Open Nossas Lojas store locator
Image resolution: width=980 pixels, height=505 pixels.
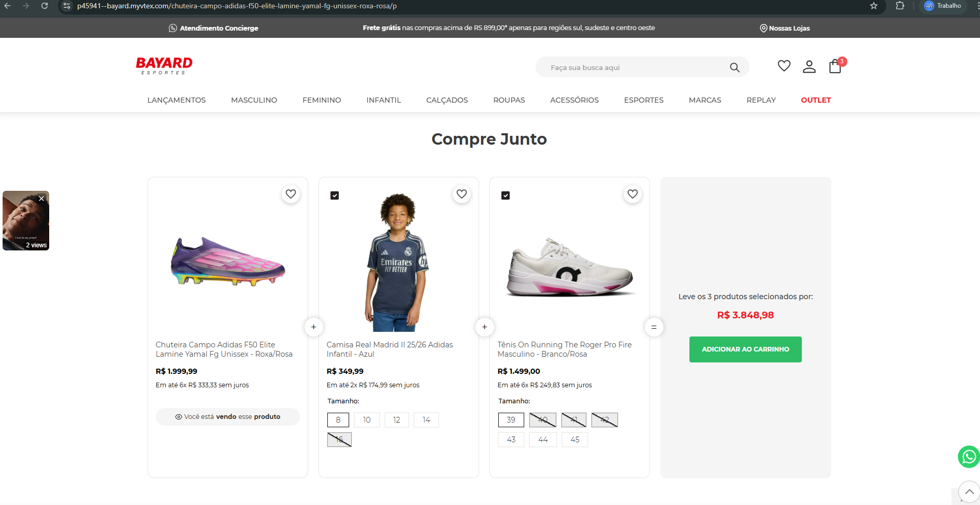(x=785, y=28)
